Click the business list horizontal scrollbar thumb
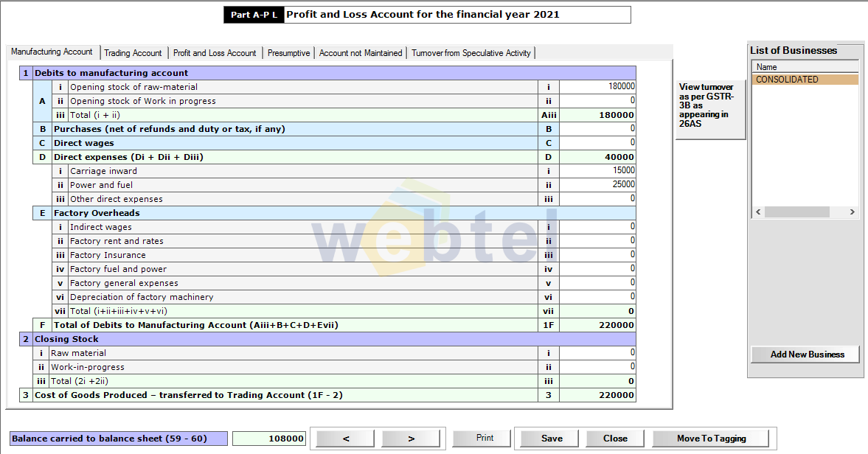This screenshot has width=868, height=454. [796, 212]
